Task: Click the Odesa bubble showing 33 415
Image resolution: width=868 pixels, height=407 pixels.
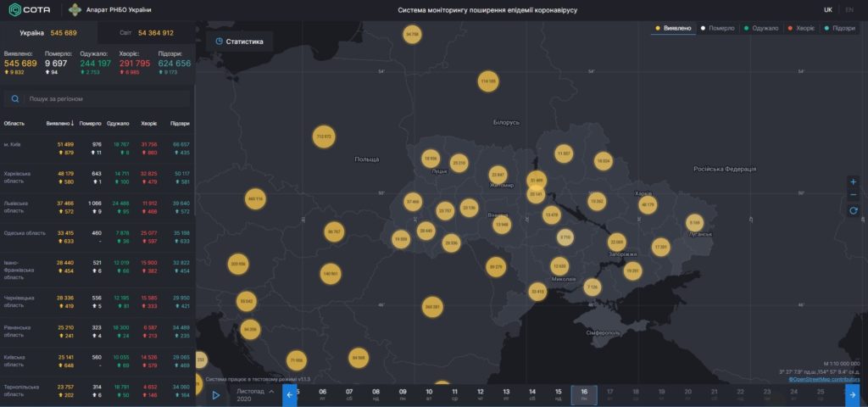Action: (x=537, y=292)
